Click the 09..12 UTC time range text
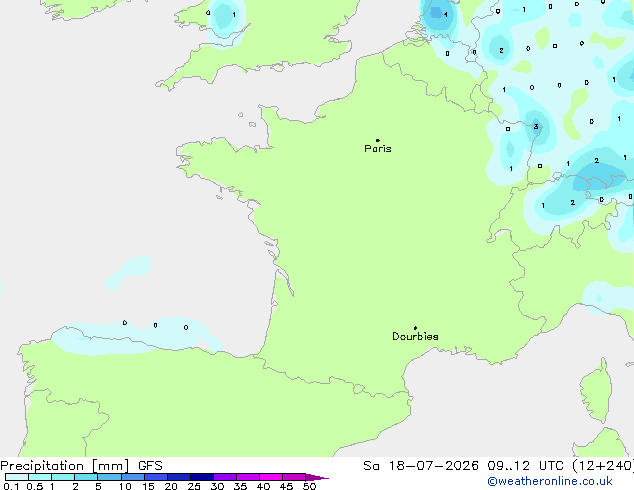 525,466
